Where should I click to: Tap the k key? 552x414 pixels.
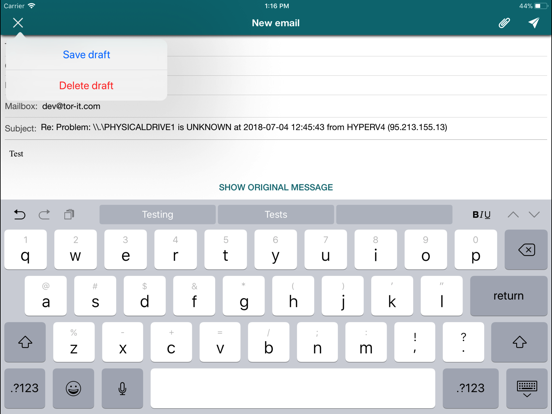click(392, 296)
